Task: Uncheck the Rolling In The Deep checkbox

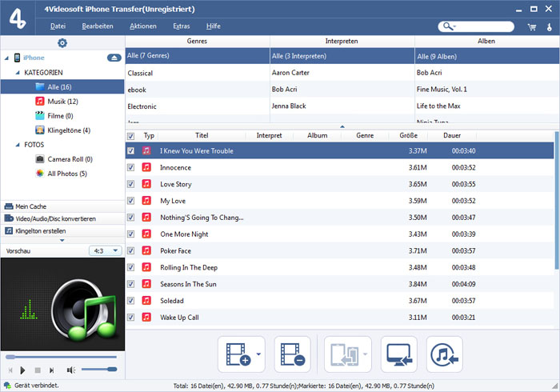Action: point(130,267)
